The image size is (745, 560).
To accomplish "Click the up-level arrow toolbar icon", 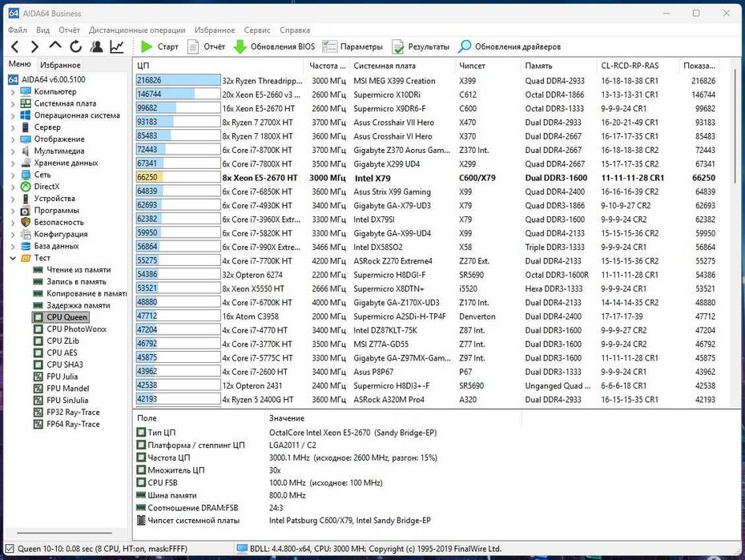I will point(55,46).
